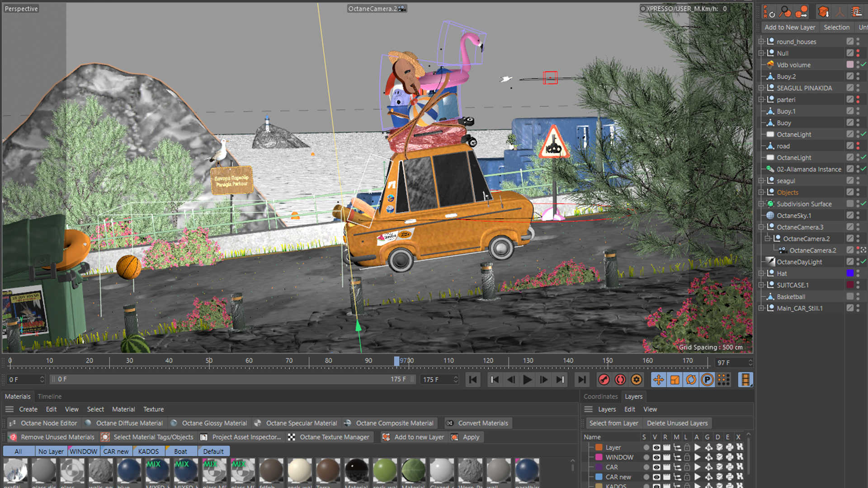Toggle the Position keyframe move icon

(659, 380)
